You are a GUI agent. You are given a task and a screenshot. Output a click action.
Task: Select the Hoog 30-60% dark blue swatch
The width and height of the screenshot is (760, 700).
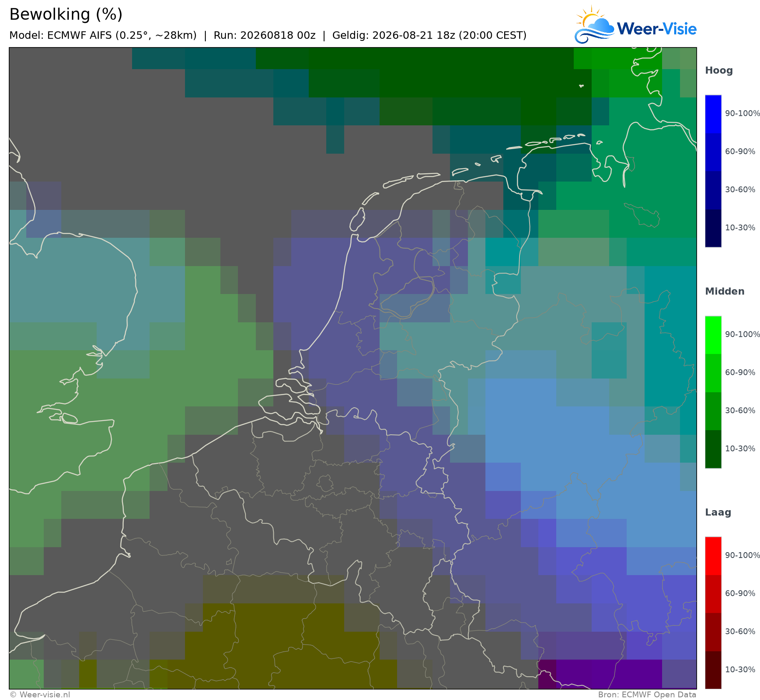click(713, 190)
